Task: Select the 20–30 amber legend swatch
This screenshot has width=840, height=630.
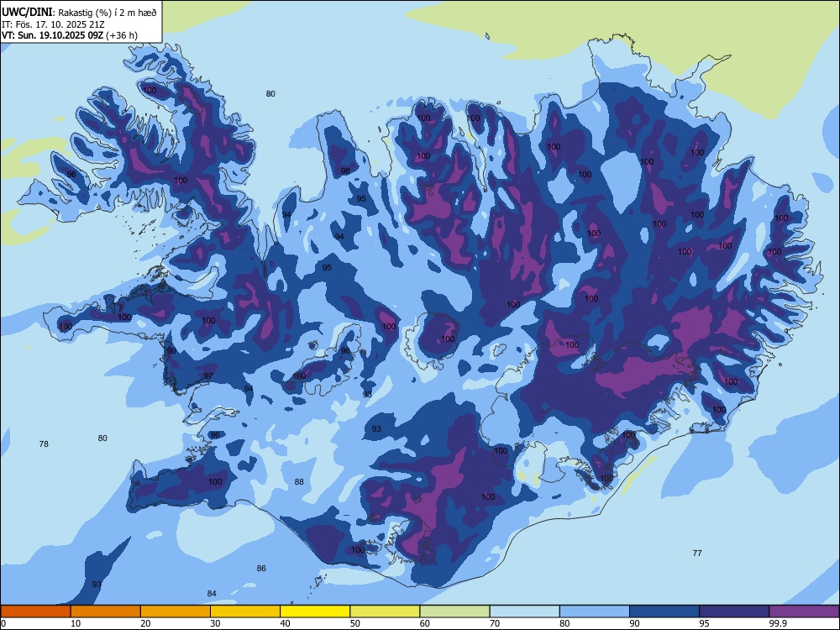Action: (176, 612)
